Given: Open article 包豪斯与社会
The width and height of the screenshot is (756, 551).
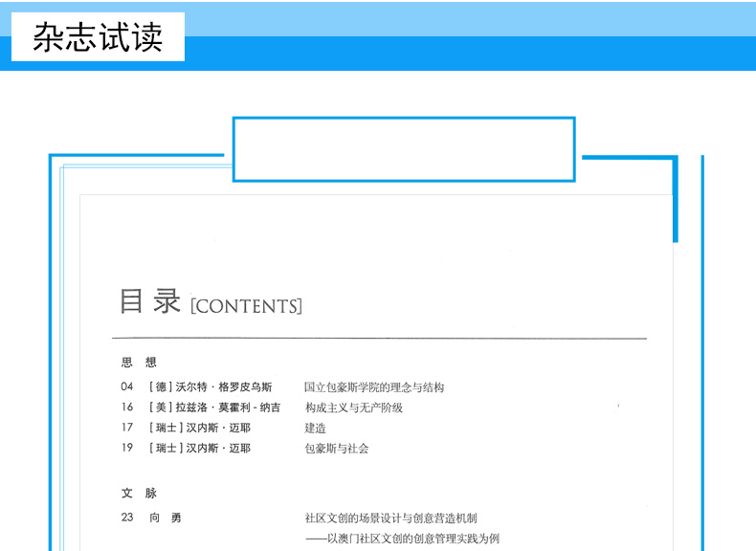Looking at the screenshot, I should click(x=337, y=448).
